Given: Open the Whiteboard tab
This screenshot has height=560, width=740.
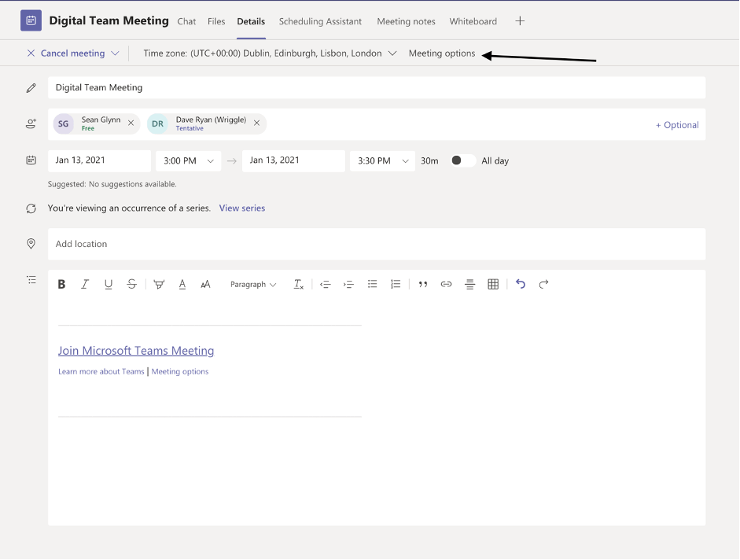Looking at the screenshot, I should 473,21.
